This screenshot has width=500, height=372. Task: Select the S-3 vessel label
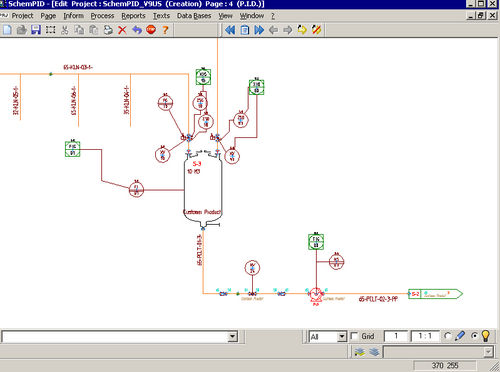pos(197,164)
